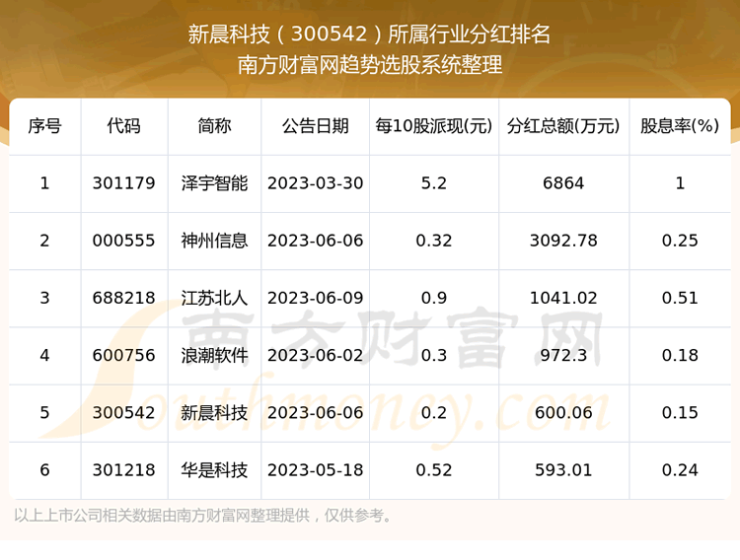Click total dividend 1041.02

pyautogui.click(x=563, y=298)
